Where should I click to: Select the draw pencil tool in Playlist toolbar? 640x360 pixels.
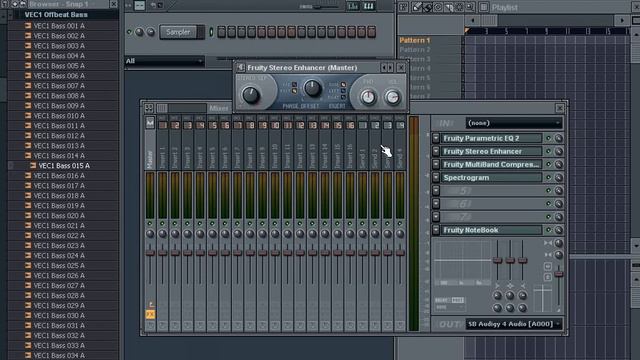pos(416,7)
